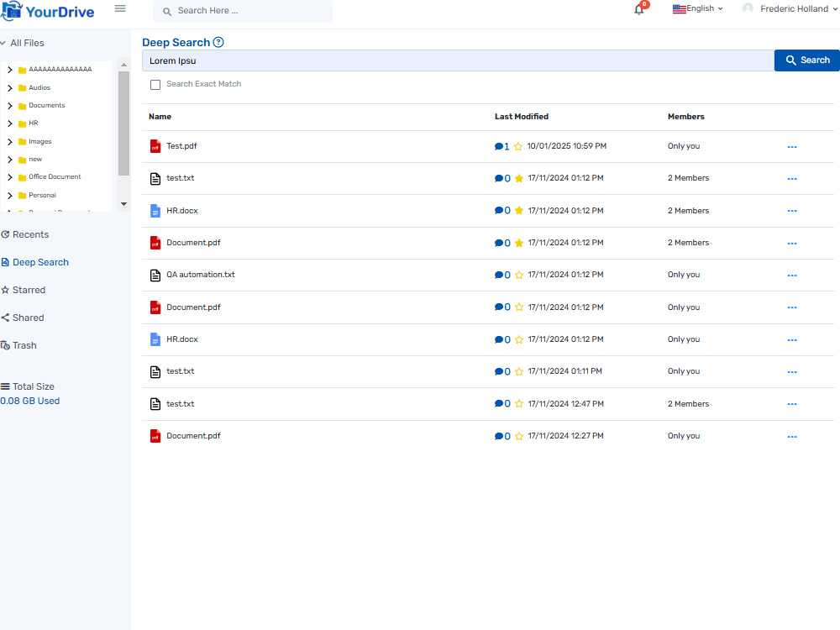The image size is (840, 630).
Task: Expand the AAAAAAAAAAAAAA folder
Action: click(x=9, y=70)
